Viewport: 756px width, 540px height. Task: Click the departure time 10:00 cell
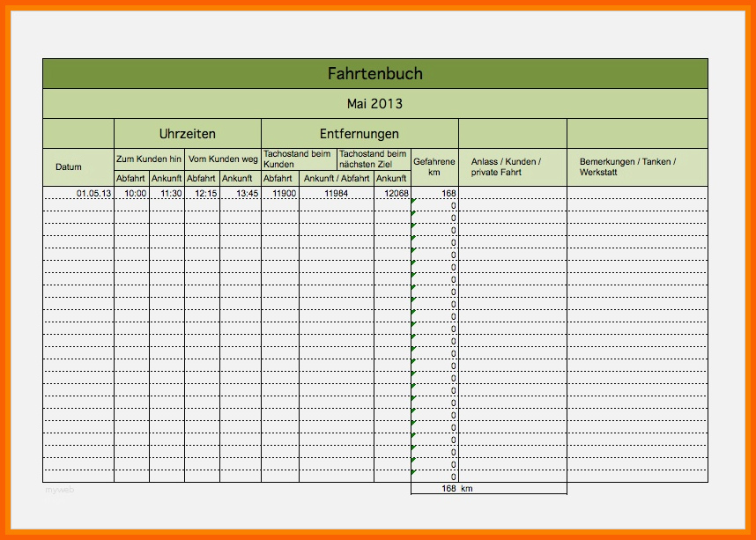pyautogui.click(x=131, y=193)
